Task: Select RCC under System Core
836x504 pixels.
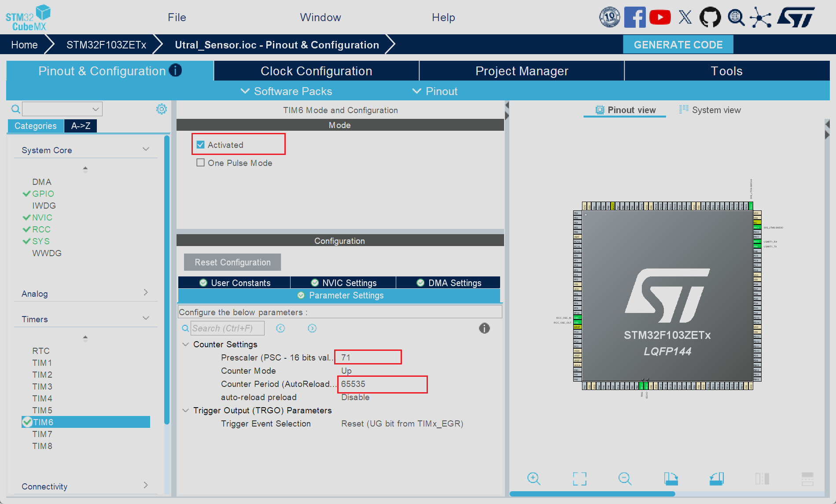Action: point(41,229)
